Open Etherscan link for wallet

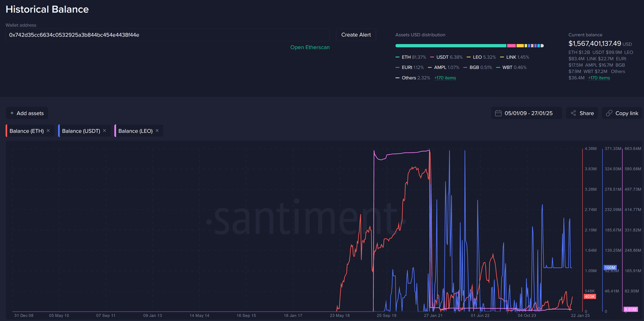[310, 47]
